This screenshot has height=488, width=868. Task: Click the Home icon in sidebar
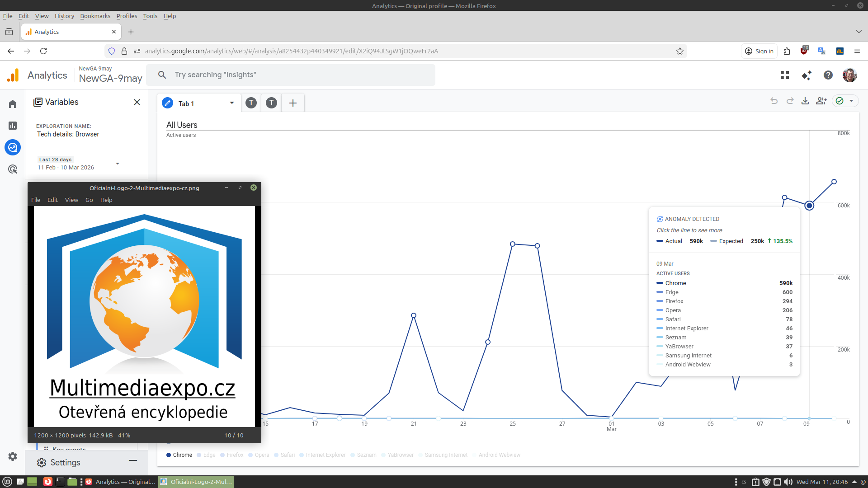(13, 104)
